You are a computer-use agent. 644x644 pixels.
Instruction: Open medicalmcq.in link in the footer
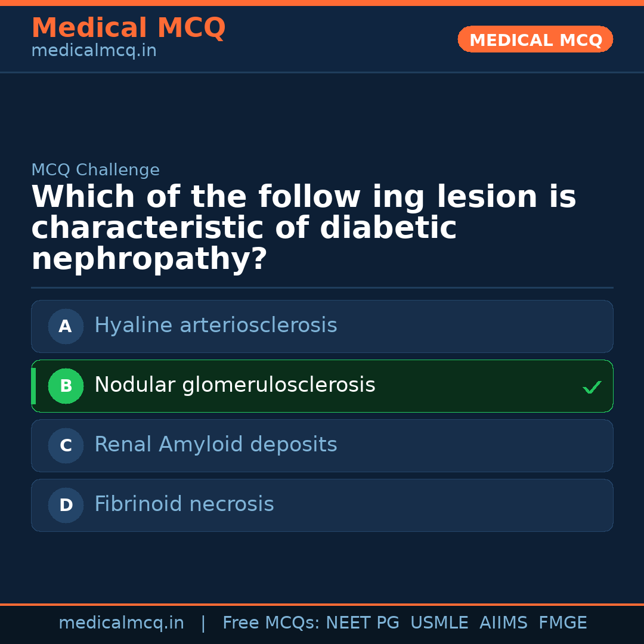coord(121,623)
